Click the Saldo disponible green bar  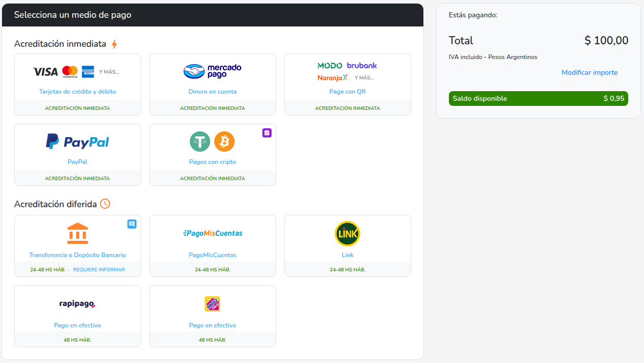[539, 98]
